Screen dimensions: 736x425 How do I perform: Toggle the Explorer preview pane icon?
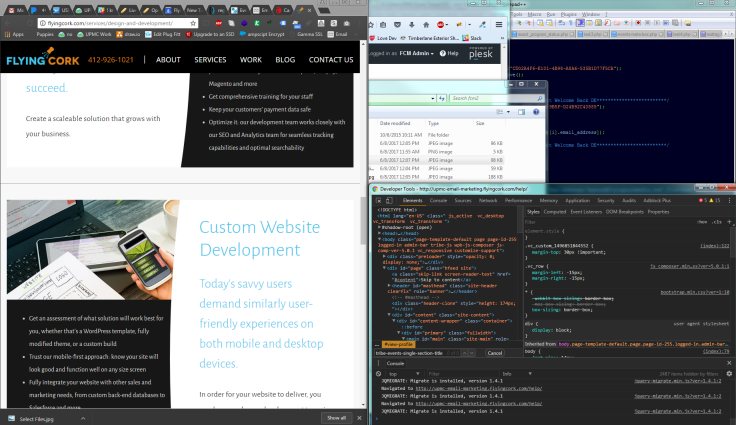[x=521, y=112]
